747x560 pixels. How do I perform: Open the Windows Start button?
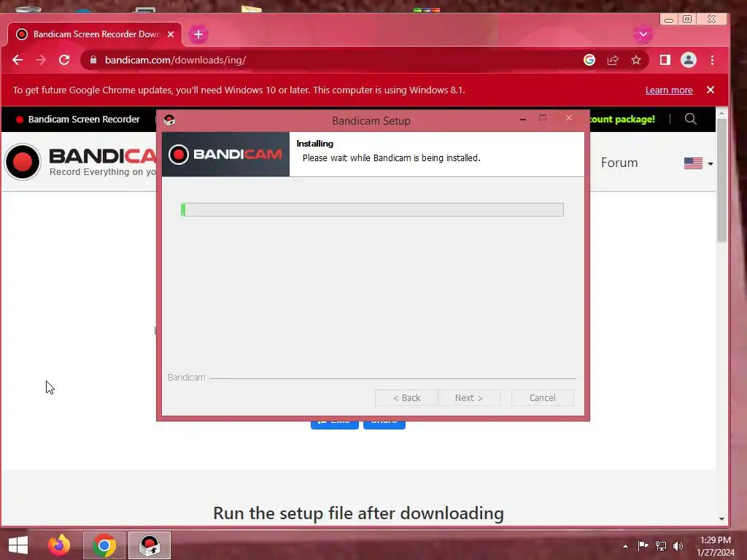click(18, 545)
